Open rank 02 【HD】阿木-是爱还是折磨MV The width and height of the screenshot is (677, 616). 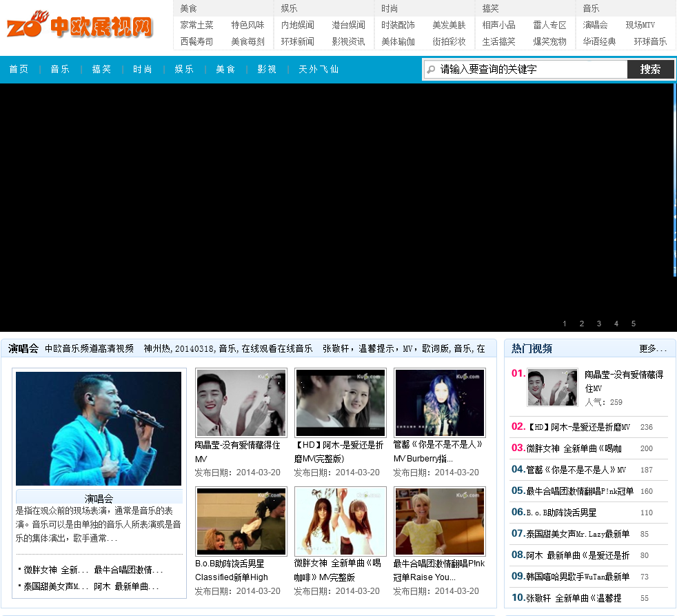(x=578, y=427)
